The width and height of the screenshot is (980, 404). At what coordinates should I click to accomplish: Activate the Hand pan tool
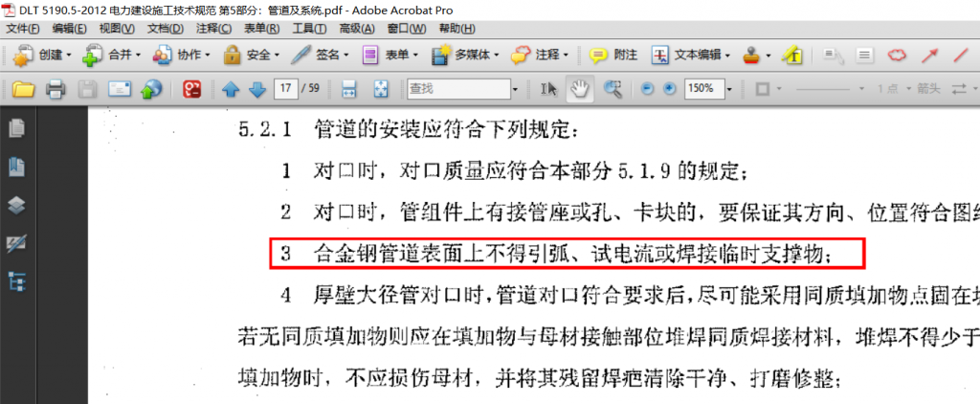click(x=579, y=89)
